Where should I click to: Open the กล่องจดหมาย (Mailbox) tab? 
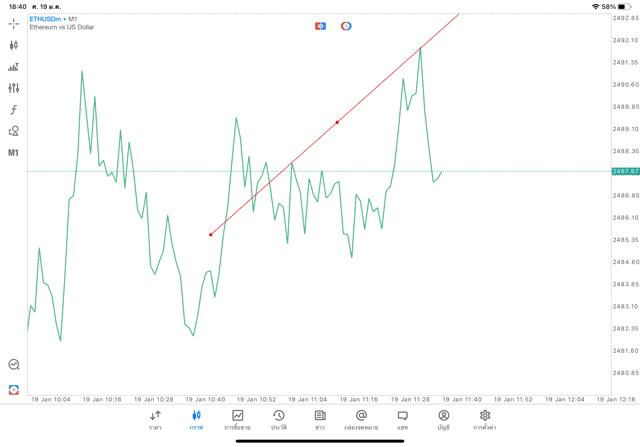pos(361,420)
